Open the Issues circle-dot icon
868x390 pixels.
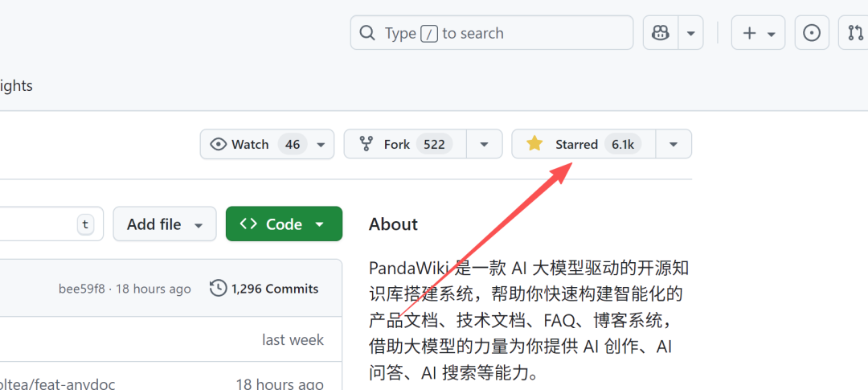coord(812,33)
